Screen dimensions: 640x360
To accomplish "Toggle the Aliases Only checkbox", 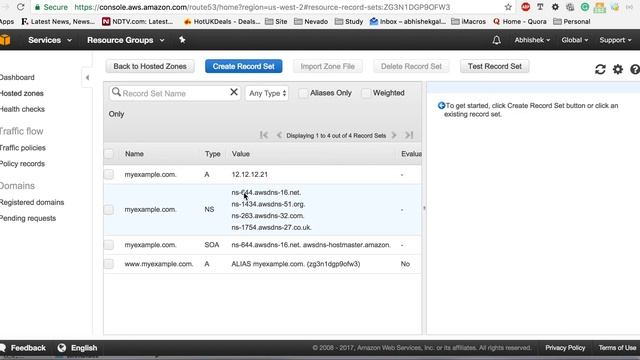I will 303,93.
